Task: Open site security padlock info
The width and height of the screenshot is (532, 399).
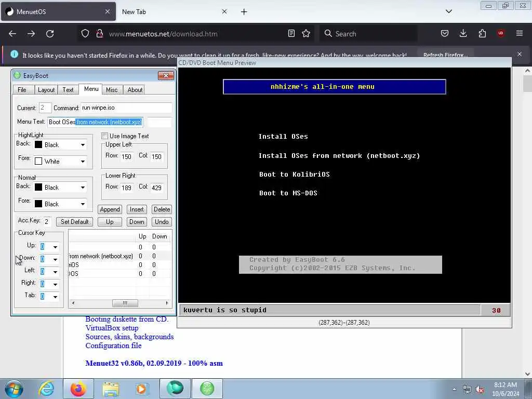Action: coord(99,34)
